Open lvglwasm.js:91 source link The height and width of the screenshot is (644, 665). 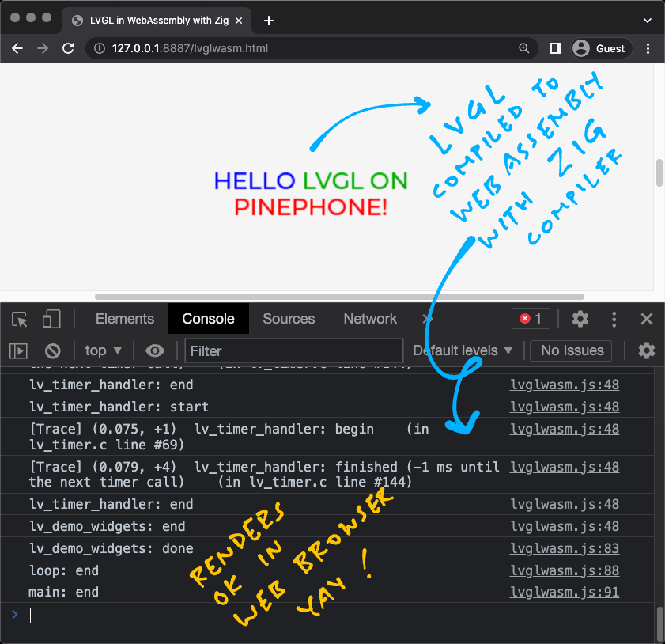(565, 592)
